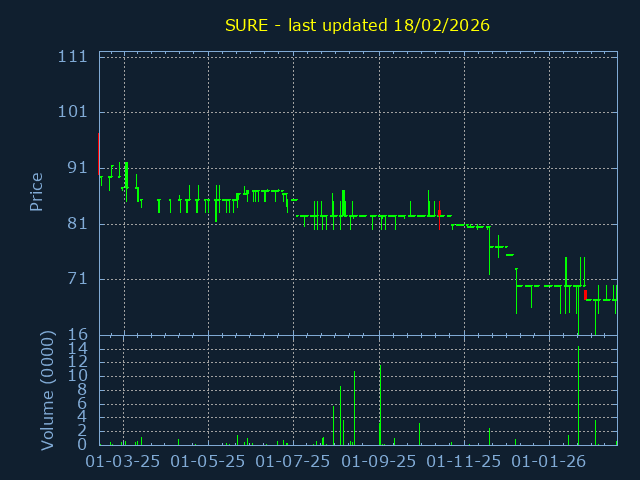Click the 'Price' y-axis label
Image resolution: width=640 pixels, height=480 pixels.
click(x=36, y=191)
